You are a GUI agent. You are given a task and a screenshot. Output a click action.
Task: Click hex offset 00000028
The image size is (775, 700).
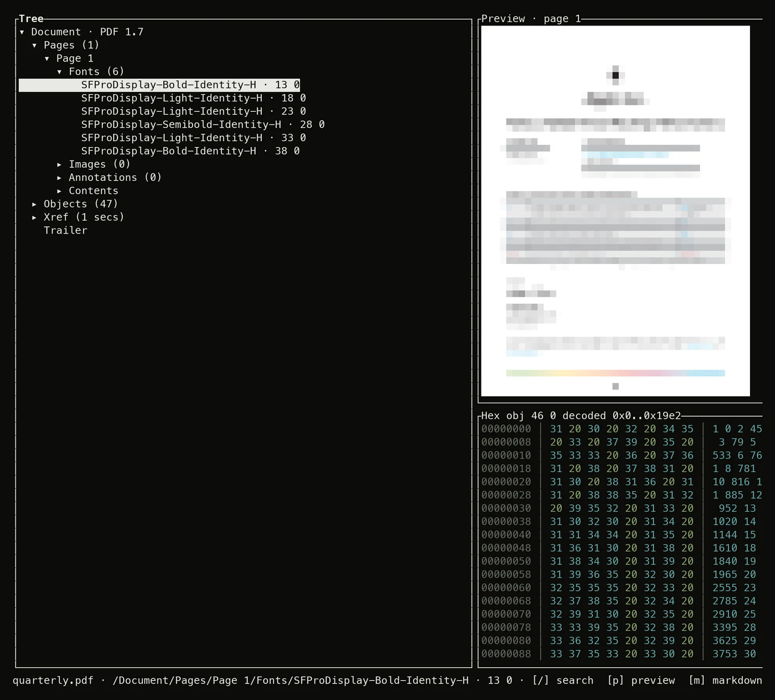point(506,495)
